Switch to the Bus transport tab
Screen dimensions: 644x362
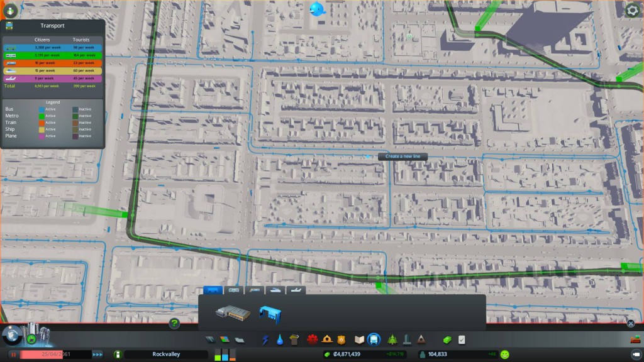(x=213, y=290)
